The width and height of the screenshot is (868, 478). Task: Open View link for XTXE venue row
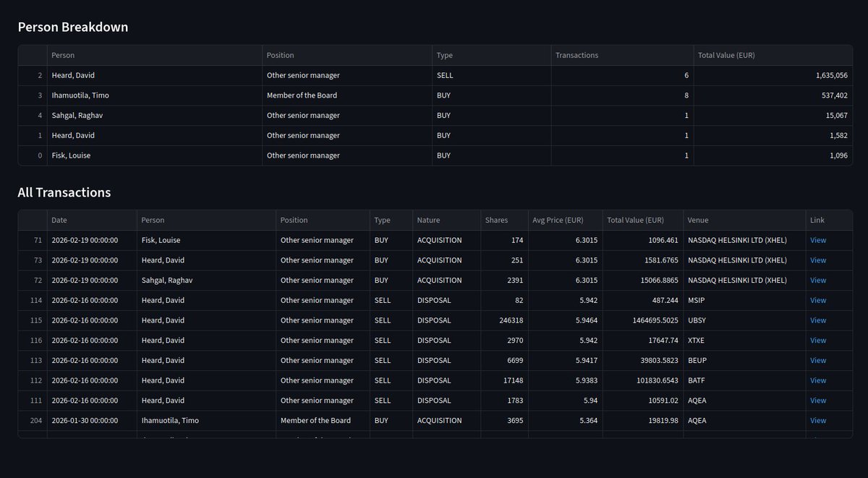pyautogui.click(x=817, y=341)
